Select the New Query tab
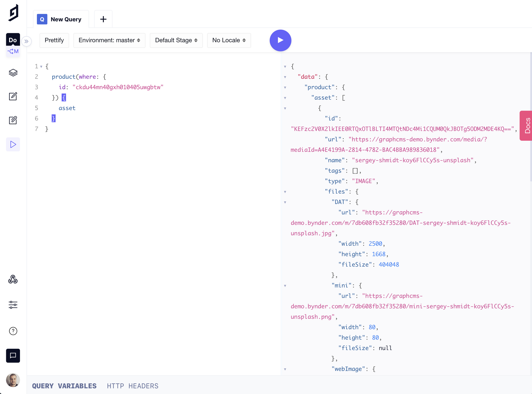 pos(61,19)
